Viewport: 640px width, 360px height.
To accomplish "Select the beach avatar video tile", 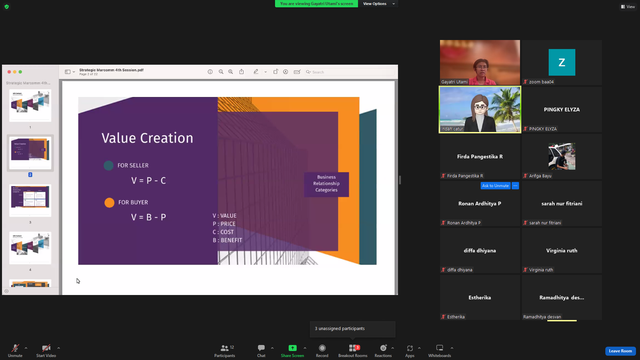I will point(480,109).
